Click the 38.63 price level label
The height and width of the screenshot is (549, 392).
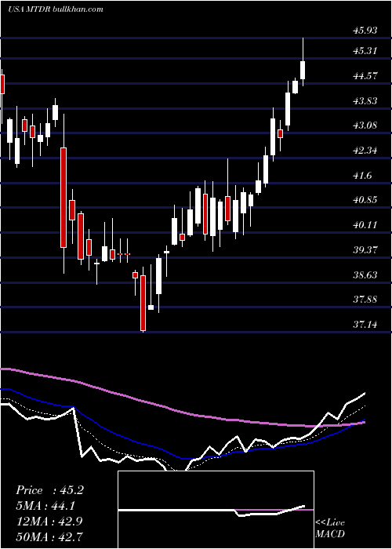tap(365, 274)
